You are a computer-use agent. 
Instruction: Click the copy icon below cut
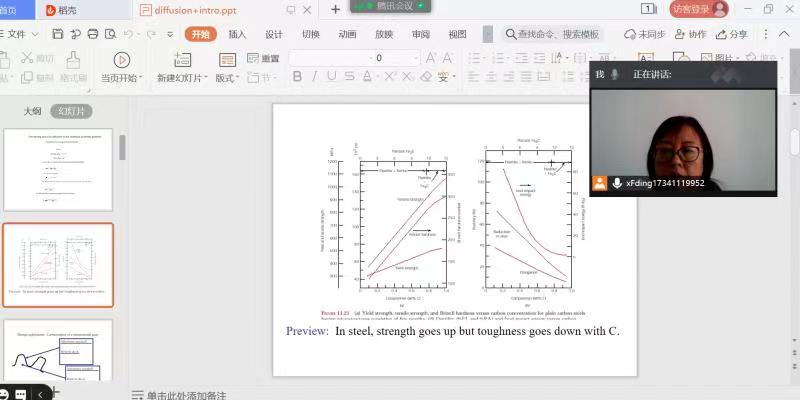point(27,78)
